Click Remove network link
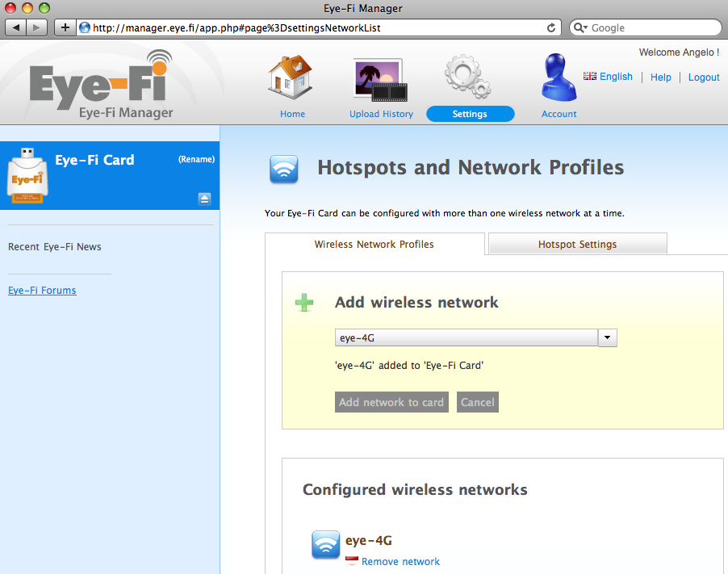This screenshot has height=574, width=728. coord(400,561)
